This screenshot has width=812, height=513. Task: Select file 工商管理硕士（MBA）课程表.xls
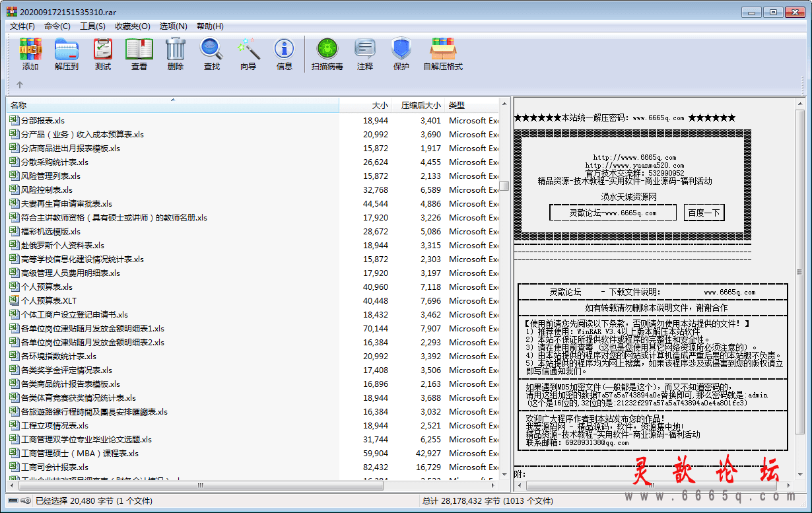(x=80, y=453)
